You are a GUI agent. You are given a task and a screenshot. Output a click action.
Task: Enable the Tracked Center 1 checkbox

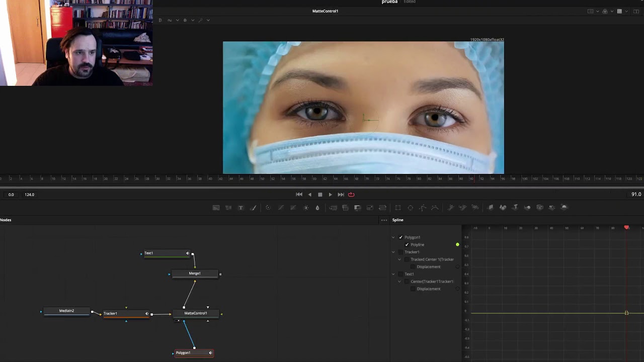407,259
